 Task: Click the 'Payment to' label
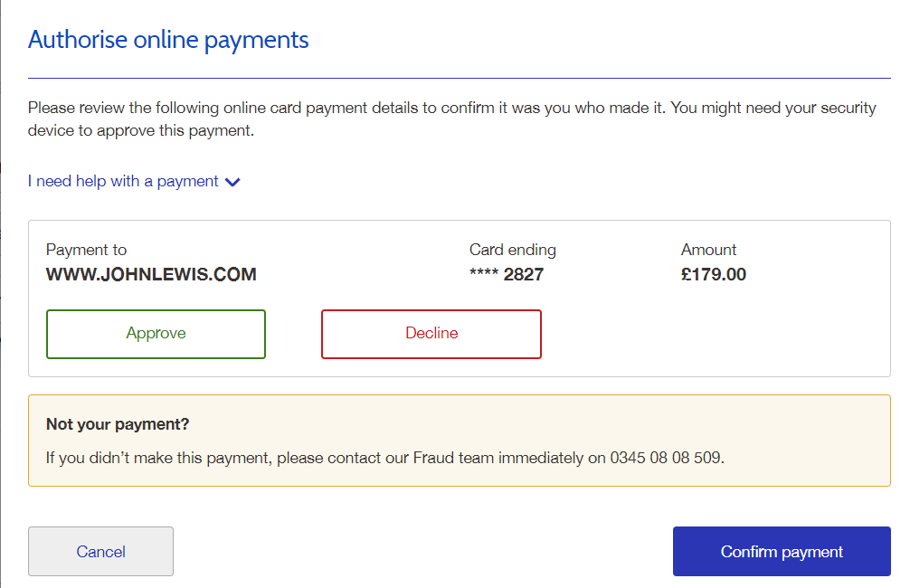pyautogui.click(x=86, y=250)
